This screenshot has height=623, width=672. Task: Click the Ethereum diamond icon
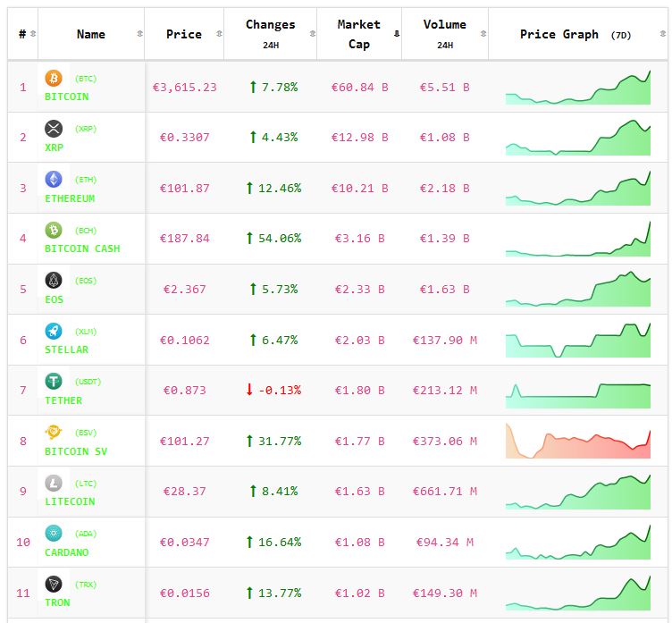pyautogui.click(x=54, y=179)
